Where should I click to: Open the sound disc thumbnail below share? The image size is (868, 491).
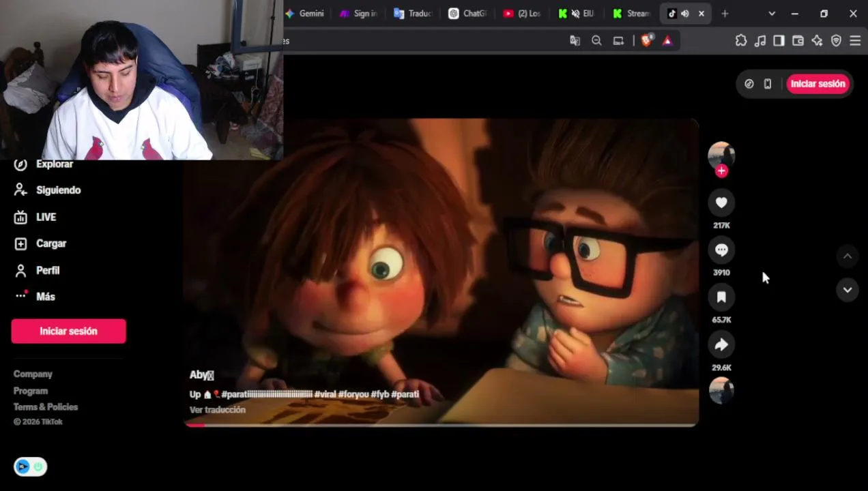pyautogui.click(x=721, y=391)
